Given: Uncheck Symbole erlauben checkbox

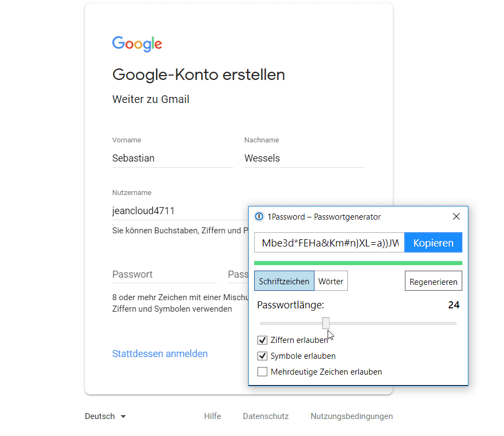Looking at the screenshot, I should [x=262, y=356].
